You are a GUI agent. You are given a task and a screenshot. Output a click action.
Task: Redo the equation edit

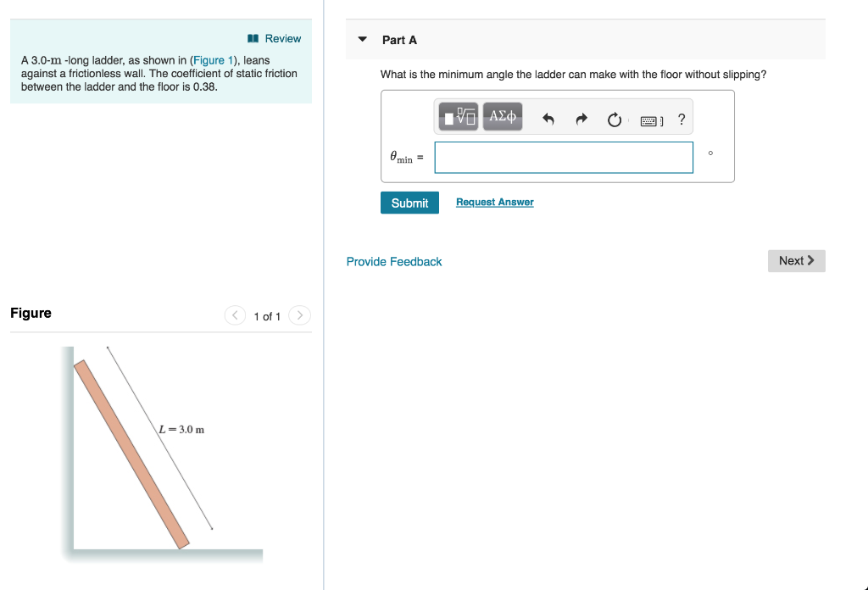[581, 120]
